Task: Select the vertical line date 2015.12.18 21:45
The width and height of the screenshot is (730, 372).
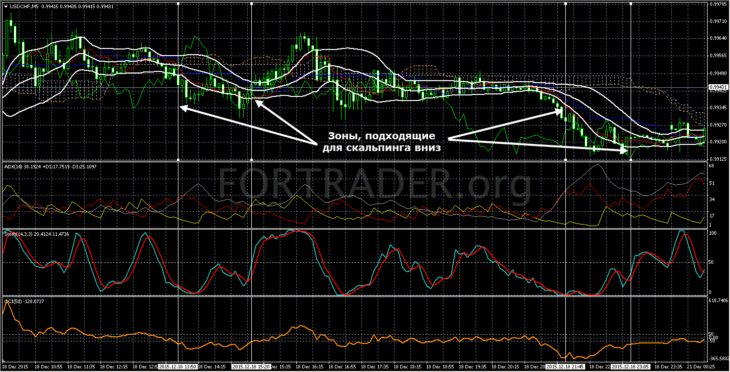Action: point(565,367)
